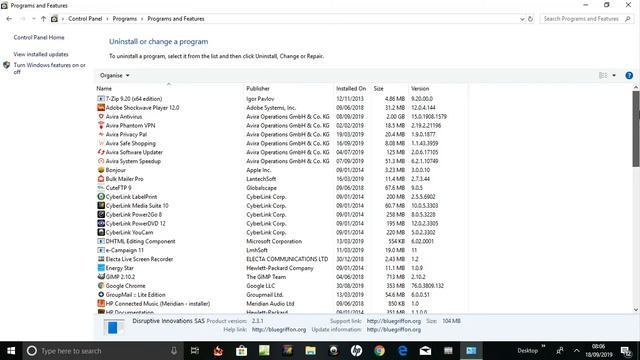The image size is (640, 360).
Task: Click the vertical scrollbar thumb
Action: click(636, 129)
